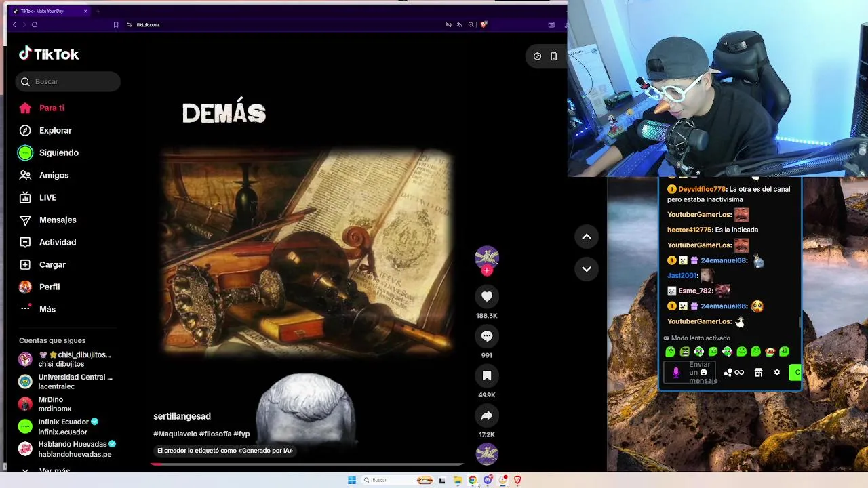868x488 pixels.
Task: Open a new browser tab
Action: click(98, 11)
